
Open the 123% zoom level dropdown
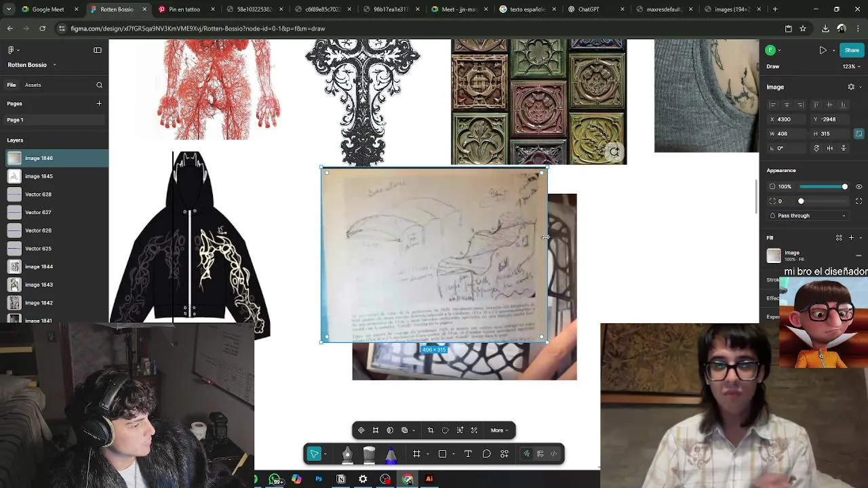[x=850, y=66]
